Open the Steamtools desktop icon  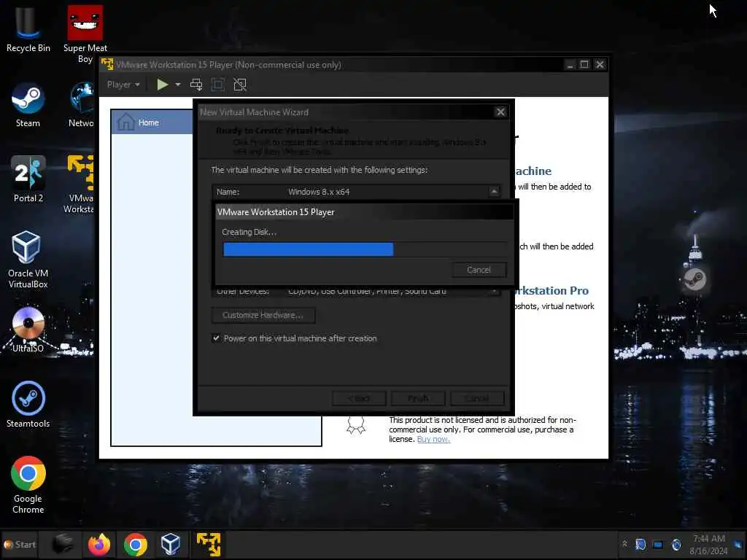point(28,404)
